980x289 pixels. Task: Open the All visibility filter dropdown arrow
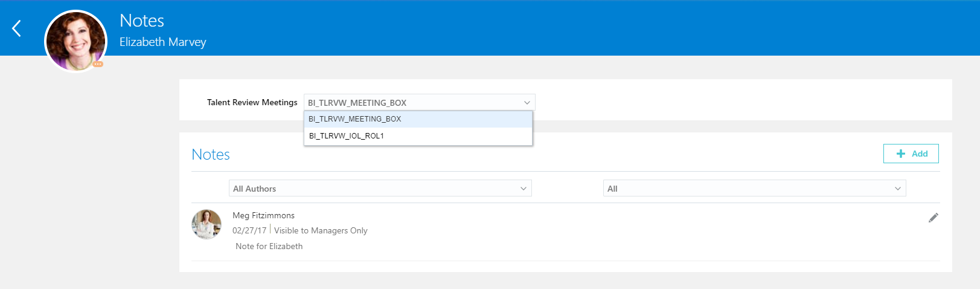897,189
